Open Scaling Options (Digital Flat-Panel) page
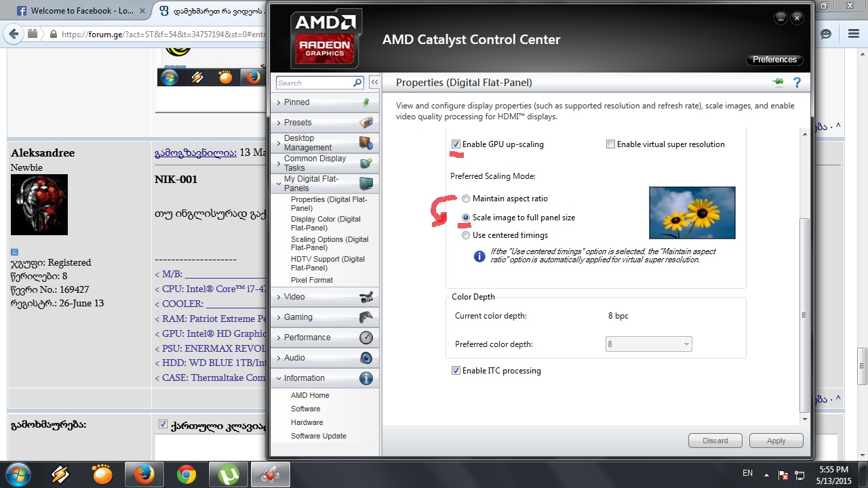Image resolution: width=868 pixels, height=488 pixels. coord(330,243)
